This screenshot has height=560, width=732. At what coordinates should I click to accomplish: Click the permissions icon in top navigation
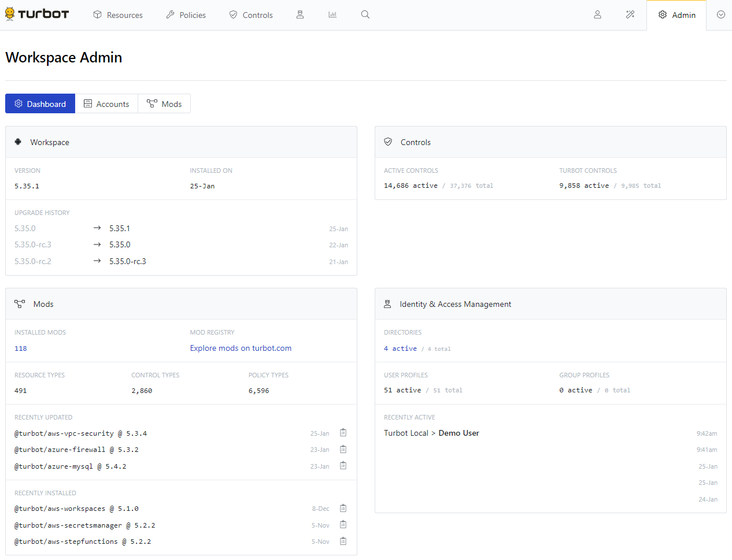(300, 14)
